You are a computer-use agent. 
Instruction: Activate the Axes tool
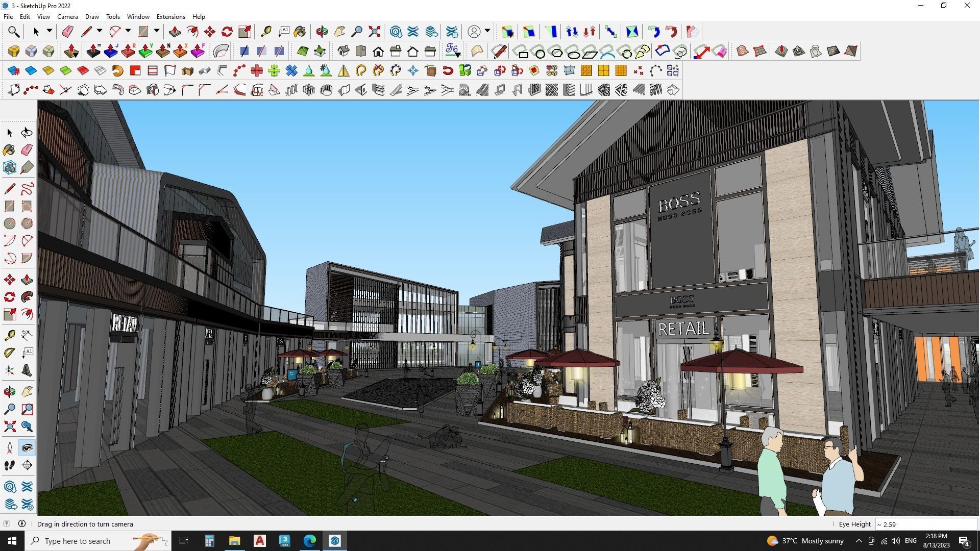point(10,370)
